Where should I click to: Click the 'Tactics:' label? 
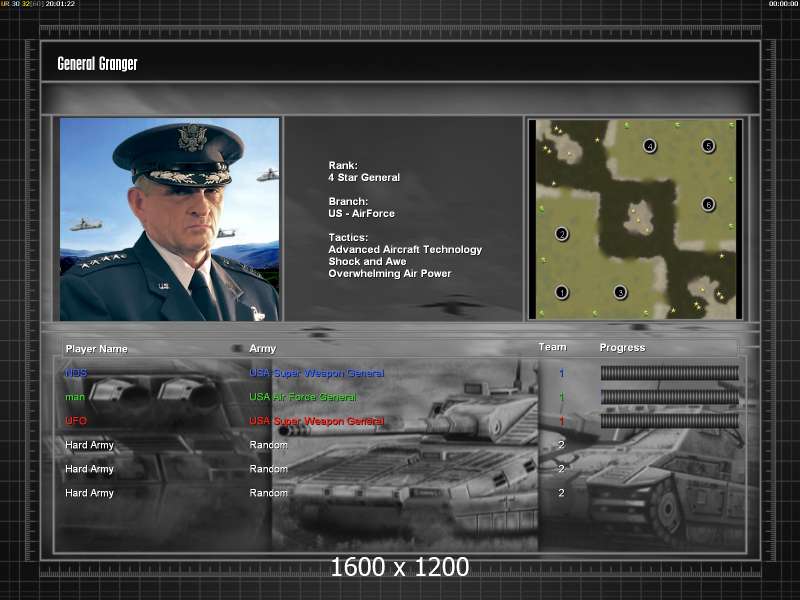(348, 237)
